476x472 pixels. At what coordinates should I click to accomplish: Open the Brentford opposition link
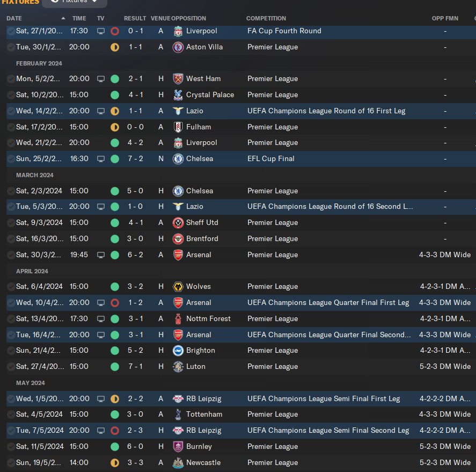[202, 239]
